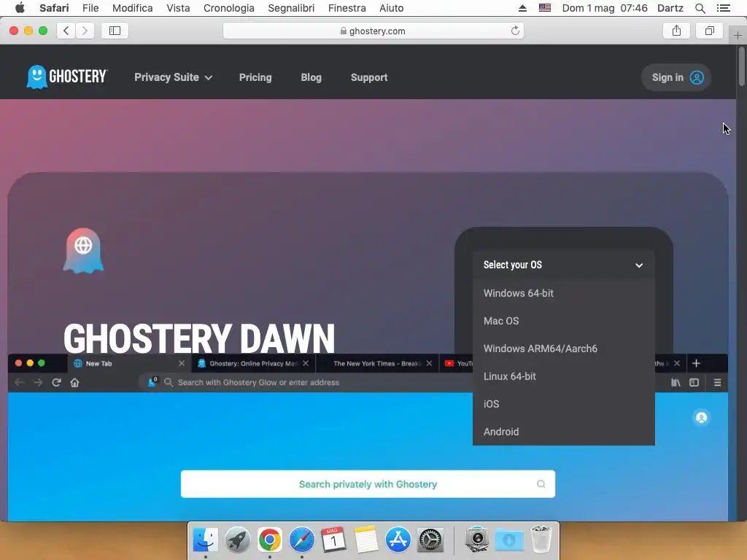Screen dimensions: 747x560
Task: Add a new Safari tab
Action: pos(738,35)
